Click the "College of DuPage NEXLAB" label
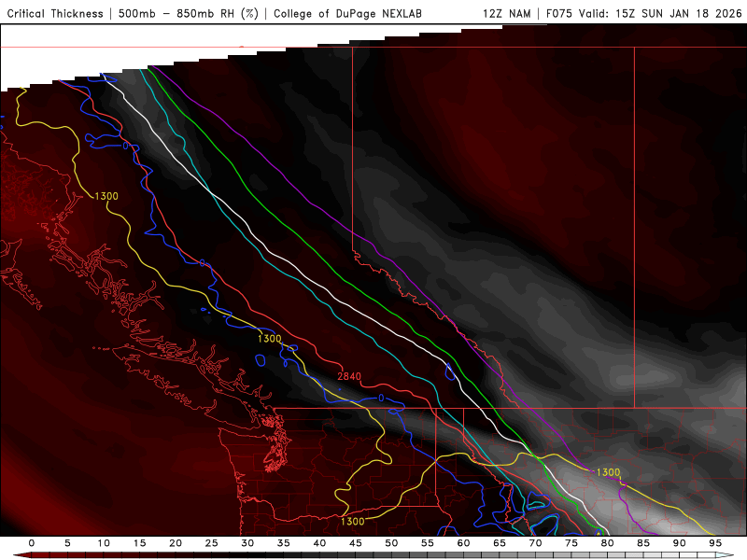Viewport: 747px width, 560px height. 347,14
